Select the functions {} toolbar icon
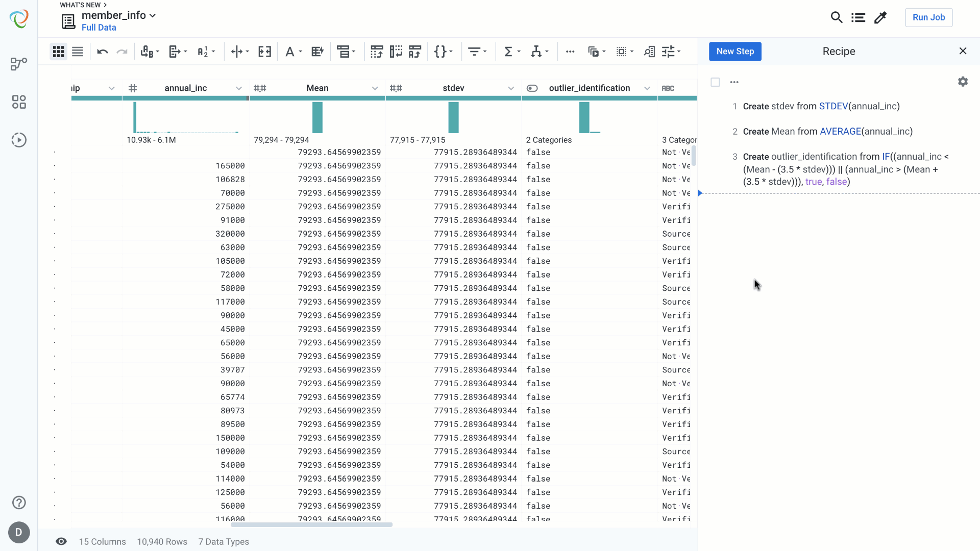The height and width of the screenshot is (551, 980). click(x=441, y=52)
